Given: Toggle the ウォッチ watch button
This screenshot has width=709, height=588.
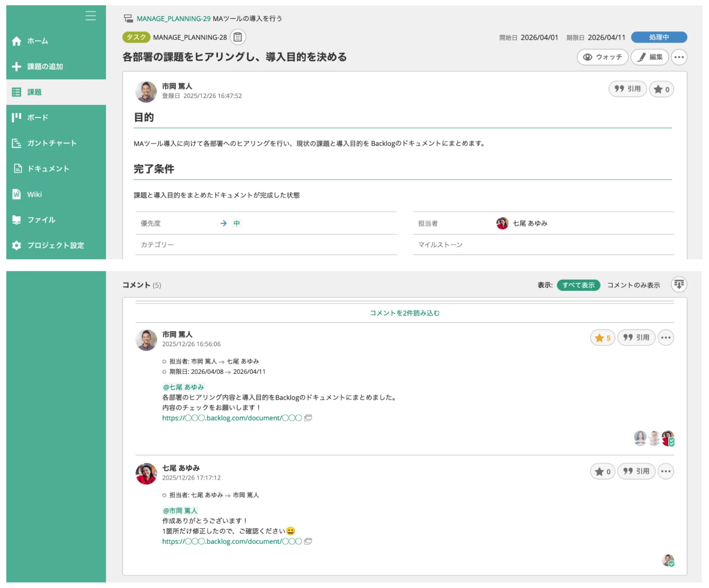Looking at the screenshot, I should [602, 57].
